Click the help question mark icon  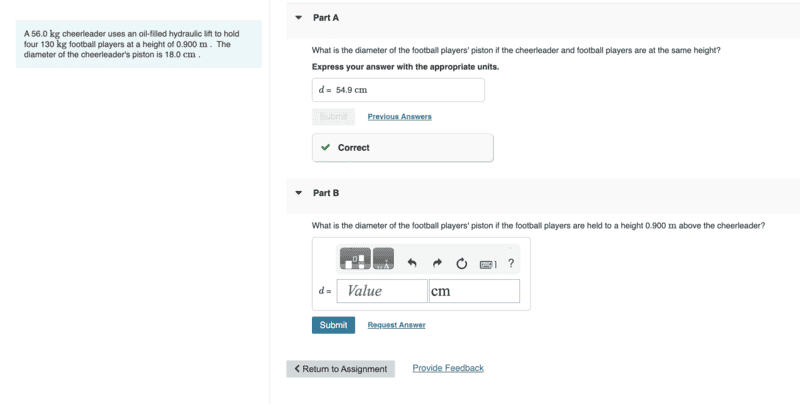511,263
